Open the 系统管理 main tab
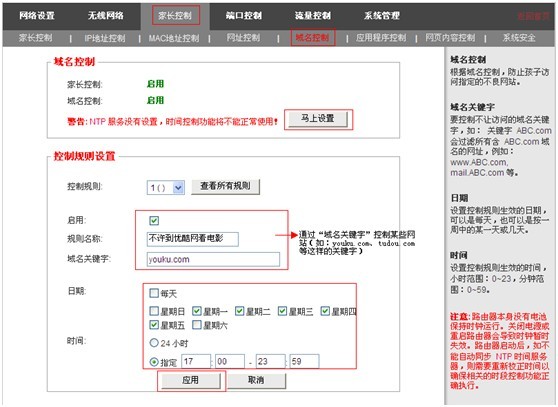Viewport: 558px width, 407px height. pos(382,15)
